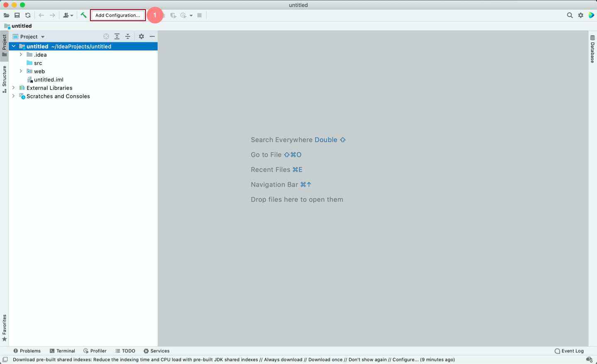Open the Favorites side tab
The width and height of the screenshot is (597, 364).
tap(4, 328)
